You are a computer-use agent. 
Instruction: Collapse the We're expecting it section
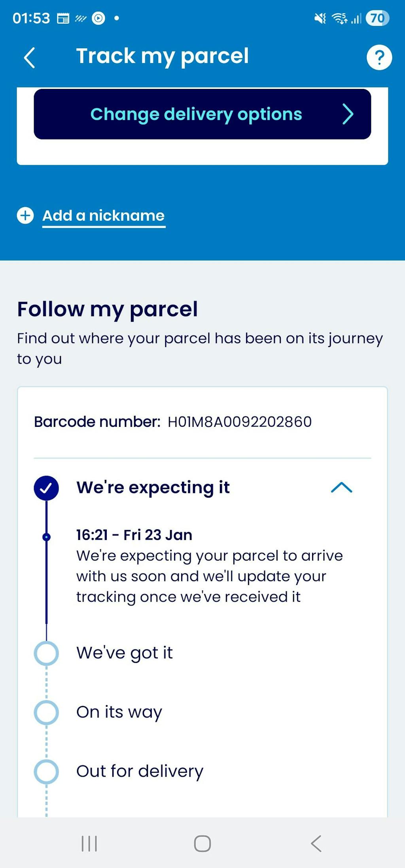(341, 488)
